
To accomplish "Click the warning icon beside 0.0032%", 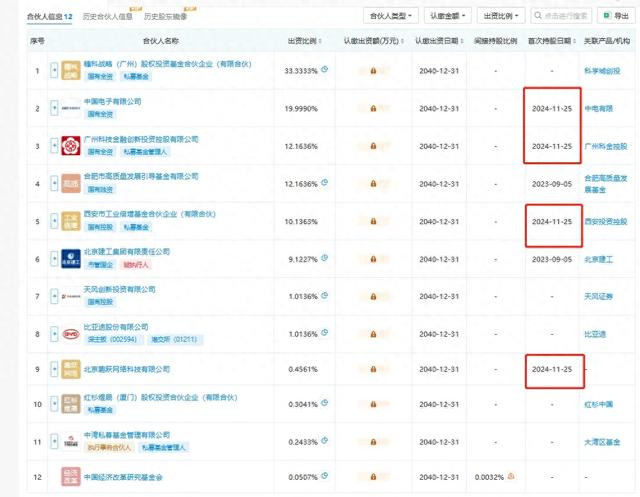I will coord(511,476).
